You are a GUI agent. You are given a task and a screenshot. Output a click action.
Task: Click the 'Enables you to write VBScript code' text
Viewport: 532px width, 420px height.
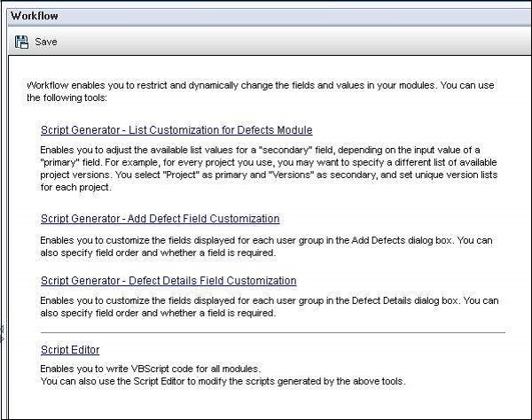pyautogui.click(x=151, y=369)
